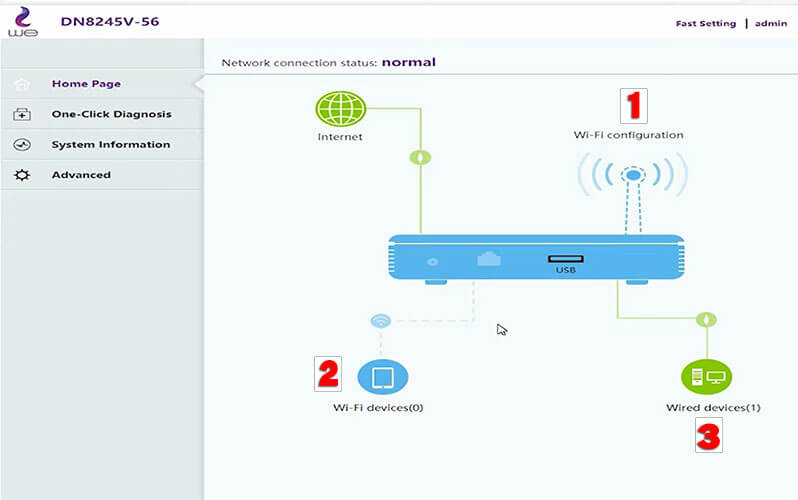Click the small Wi-Fi signal icon on the dashed line
The height and width of the screenshot is (500, 798).
coord(380,321)
